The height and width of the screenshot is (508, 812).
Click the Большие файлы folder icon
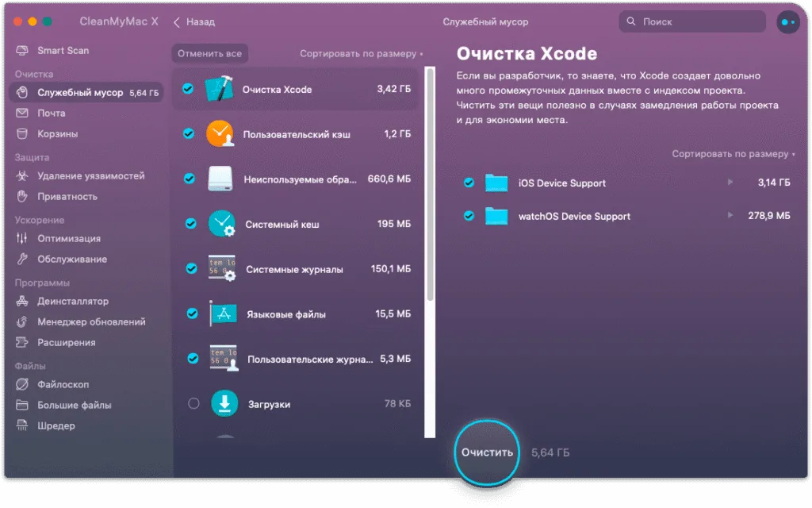pyautogui.click(x=21, y=405)
